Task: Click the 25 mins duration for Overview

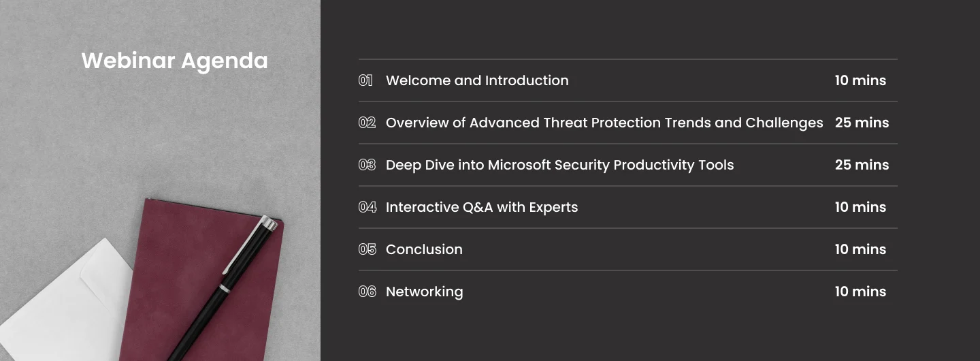Action: pyautogui.click(x=862, y=123)
